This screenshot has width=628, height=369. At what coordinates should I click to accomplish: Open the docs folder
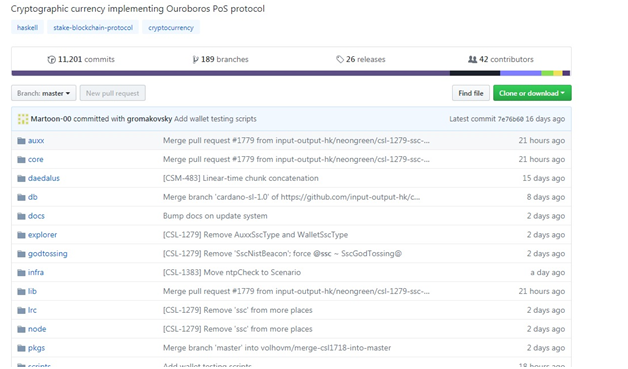36,216
